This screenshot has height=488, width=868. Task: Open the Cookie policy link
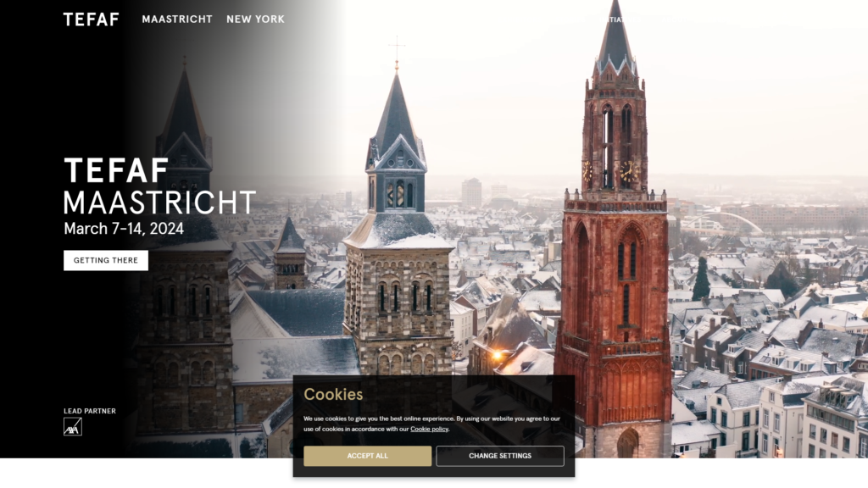[429, 429]
